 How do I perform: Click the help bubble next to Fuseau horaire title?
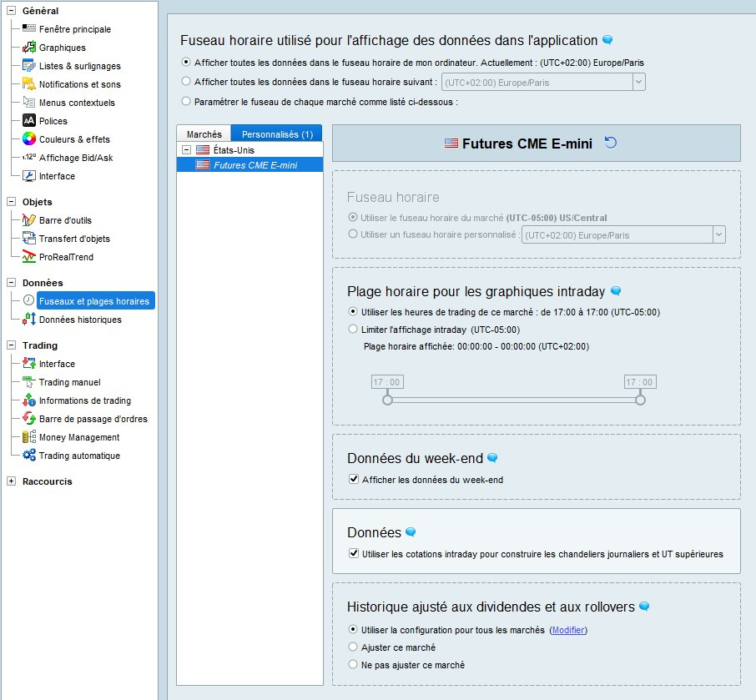point(607,40)
